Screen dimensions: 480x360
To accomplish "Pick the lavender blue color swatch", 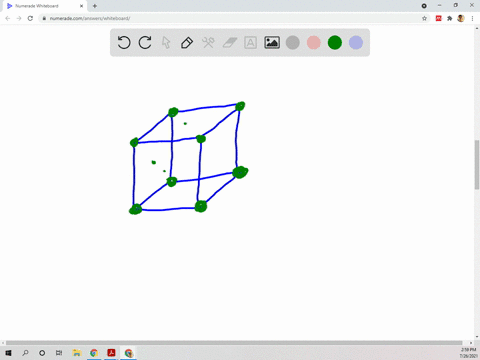I will [x=356, y=43].
